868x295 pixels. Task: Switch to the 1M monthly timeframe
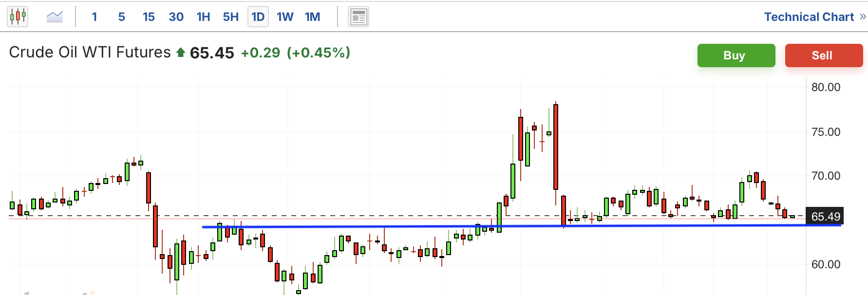(312, 17)
